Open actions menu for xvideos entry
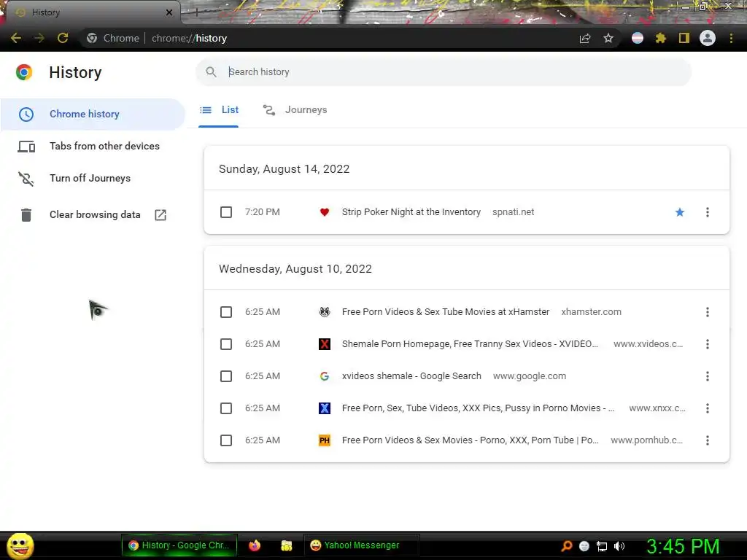The height and width of the screenshot is (560, 747). click(x=708, y=344)
